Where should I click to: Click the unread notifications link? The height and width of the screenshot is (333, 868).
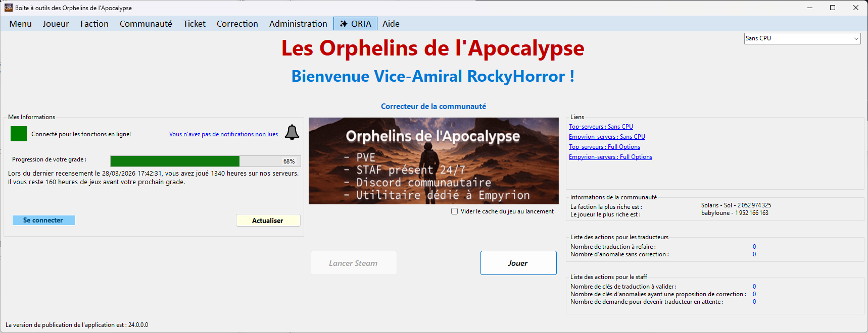pos(223,134)
